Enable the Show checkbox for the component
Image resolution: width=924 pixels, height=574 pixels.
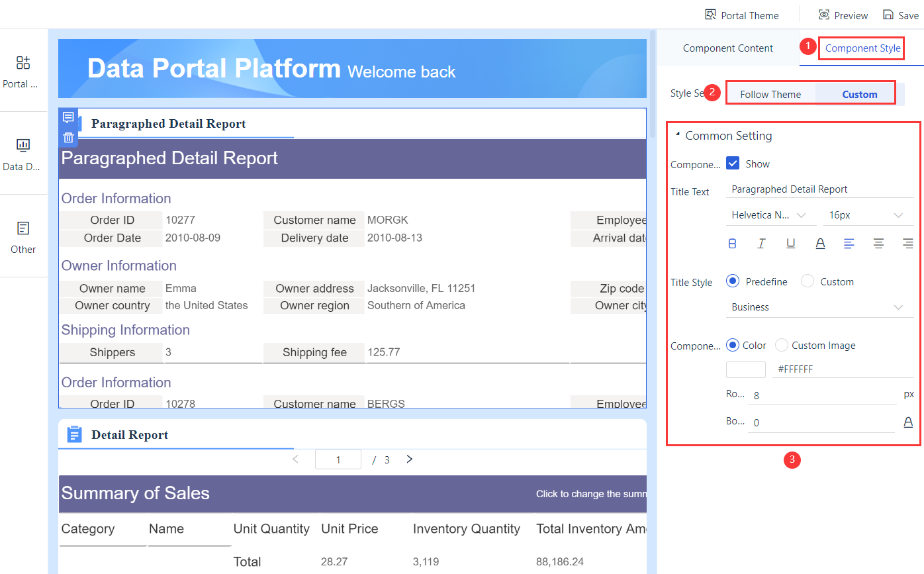731,164
